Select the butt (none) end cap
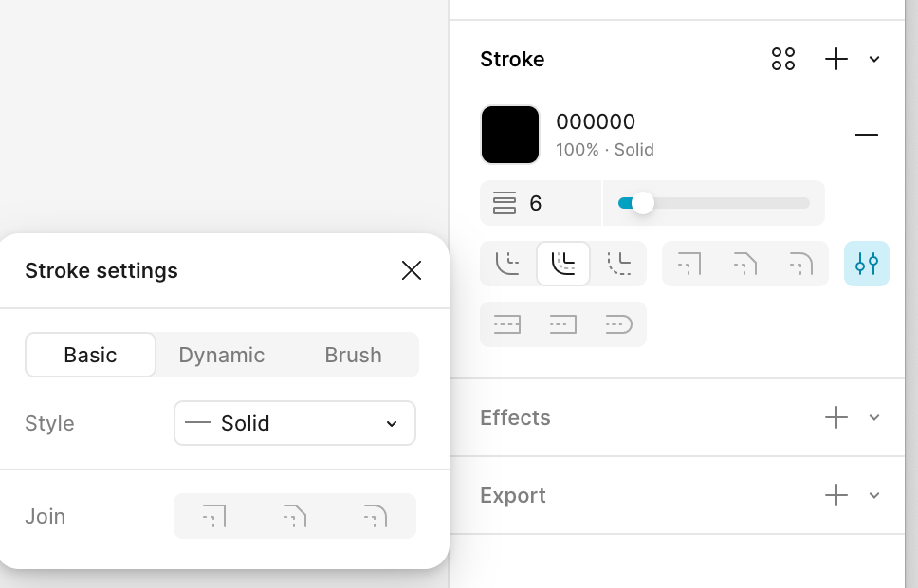The height and width of the screenshot is (588, 918). click(x=507, y=324)
